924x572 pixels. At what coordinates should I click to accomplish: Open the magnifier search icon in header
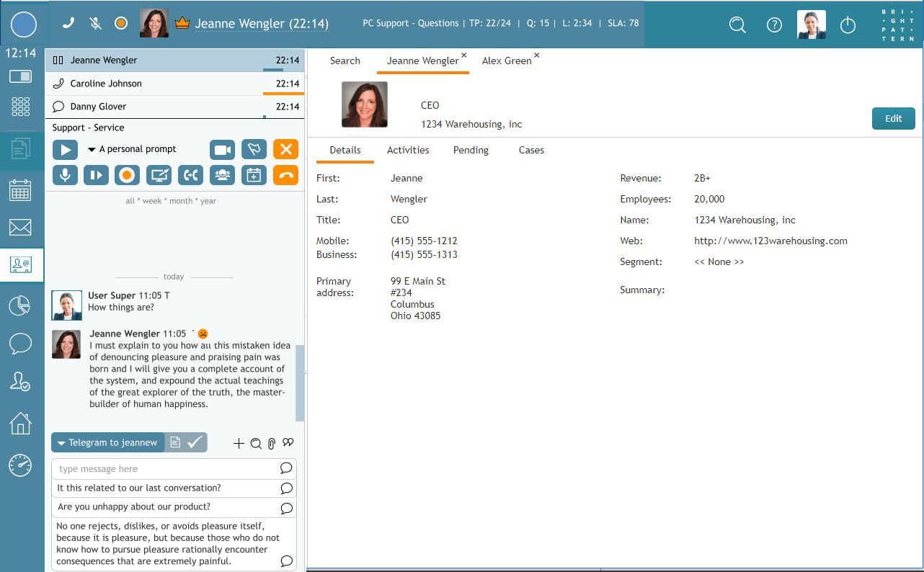(737, 24)
